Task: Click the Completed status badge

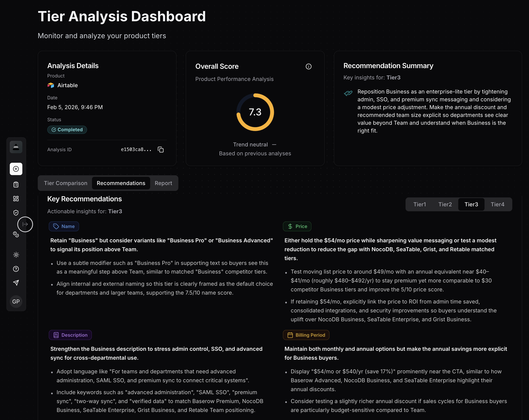Action: click(67, 130)
